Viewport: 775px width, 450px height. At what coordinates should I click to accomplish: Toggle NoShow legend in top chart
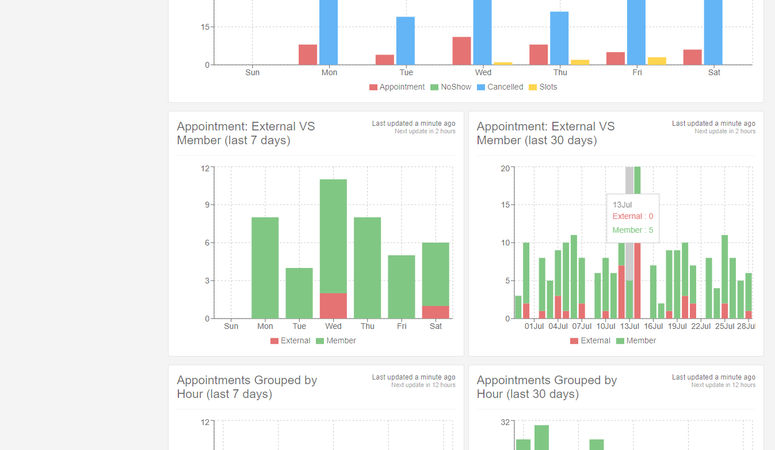click(x=450, y=87)
